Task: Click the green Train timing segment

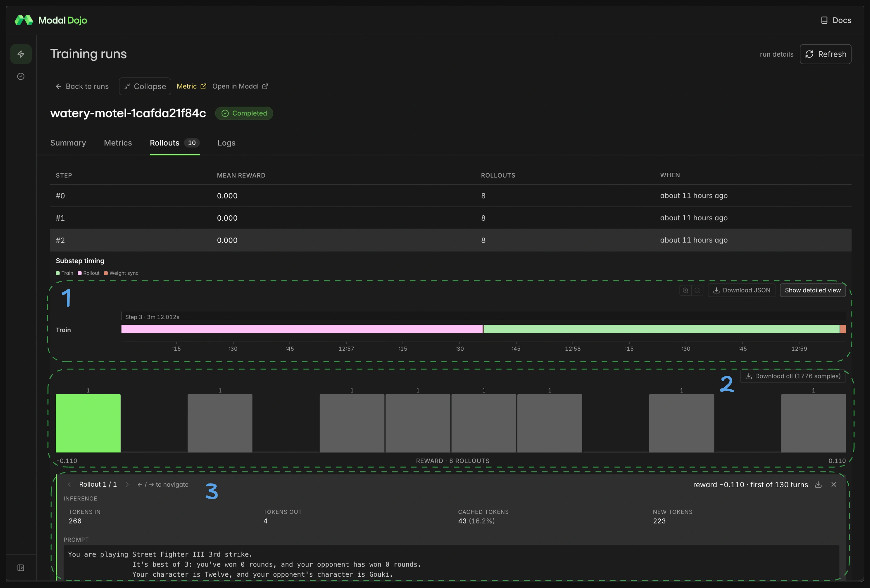Action: point(662,329)
